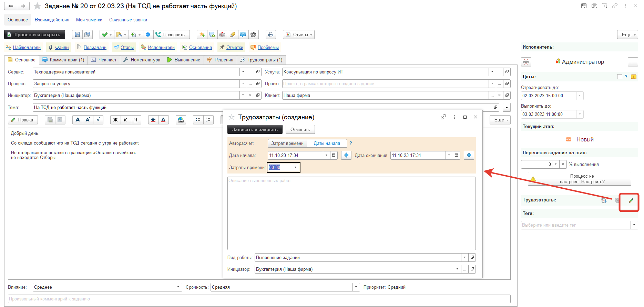Toggle the checkbox next to Даты header
This screenshot has height=307, width=644.
click(620, 77)
